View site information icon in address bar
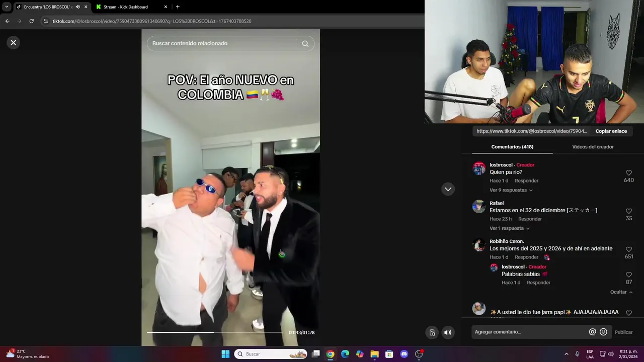 (x=46, y=21)
